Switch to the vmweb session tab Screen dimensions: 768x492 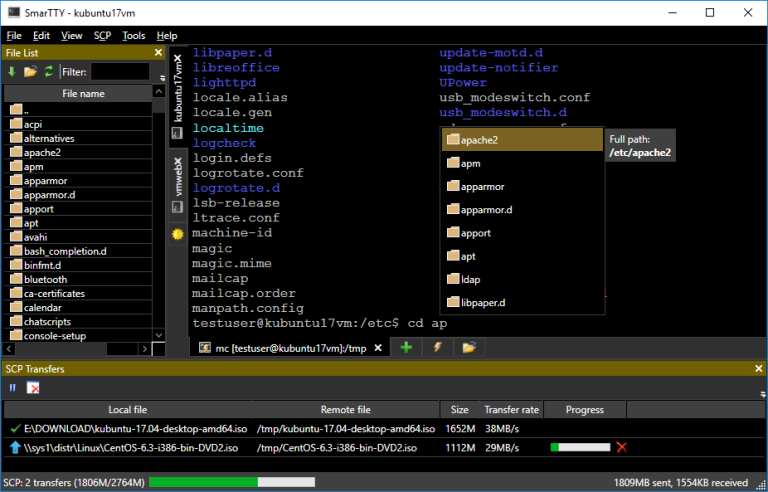click(x=177, y=189)
